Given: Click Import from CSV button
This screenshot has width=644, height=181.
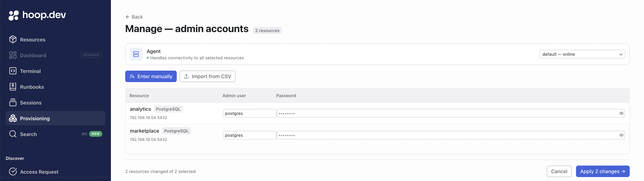Looking at the screenshot, I should point(208,76).
